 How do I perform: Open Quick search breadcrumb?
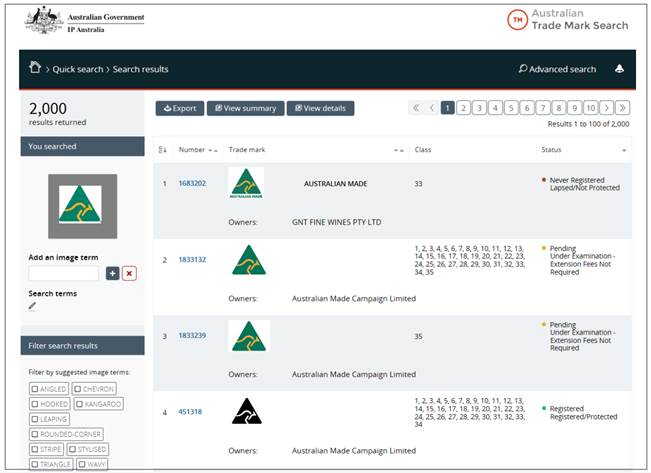[78, 69]
